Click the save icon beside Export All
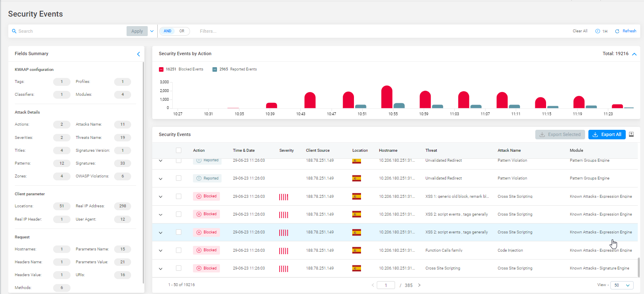Viewport: 644px width, 294px height. click(632, 134)
